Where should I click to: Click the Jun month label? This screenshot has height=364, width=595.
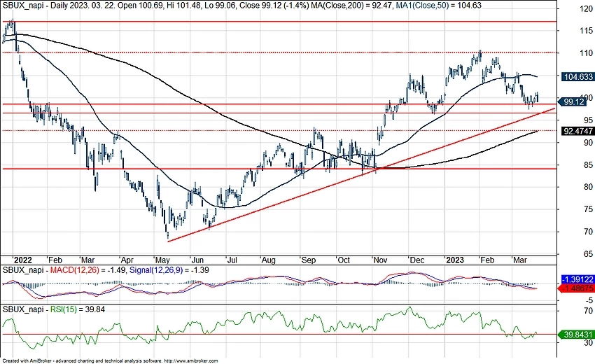197,260
